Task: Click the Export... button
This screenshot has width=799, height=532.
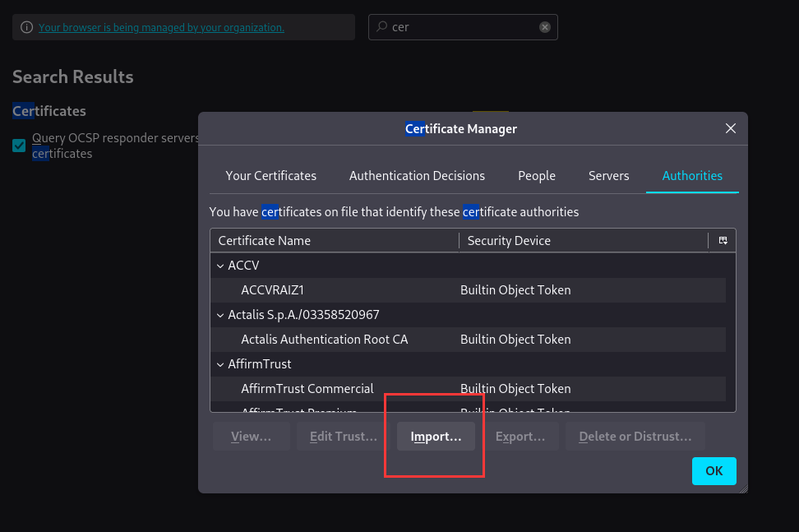Action: [520, 436]
